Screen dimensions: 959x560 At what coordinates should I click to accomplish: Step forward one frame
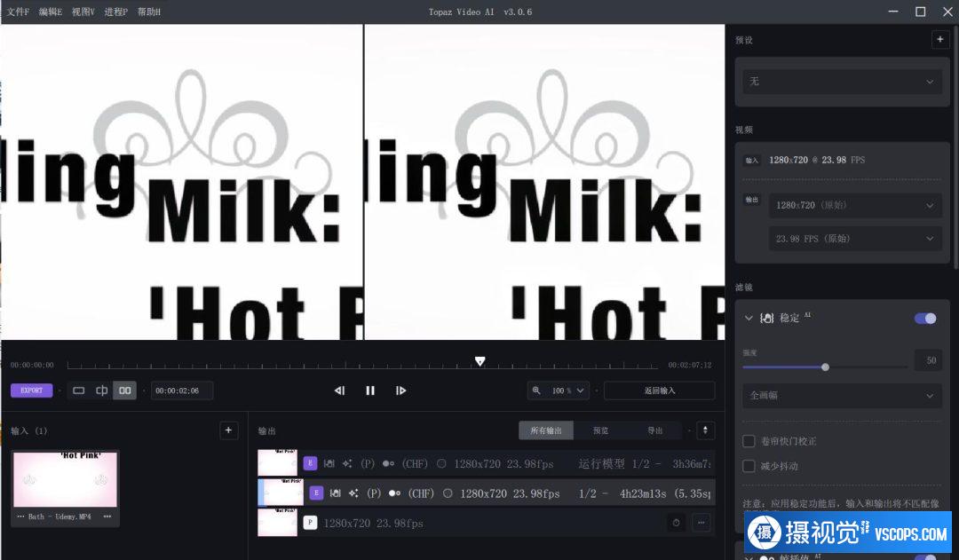(400, 390)
